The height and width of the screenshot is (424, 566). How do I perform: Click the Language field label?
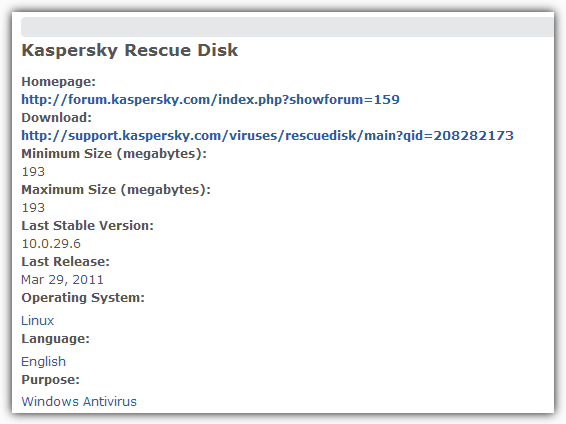click(56, 339)
